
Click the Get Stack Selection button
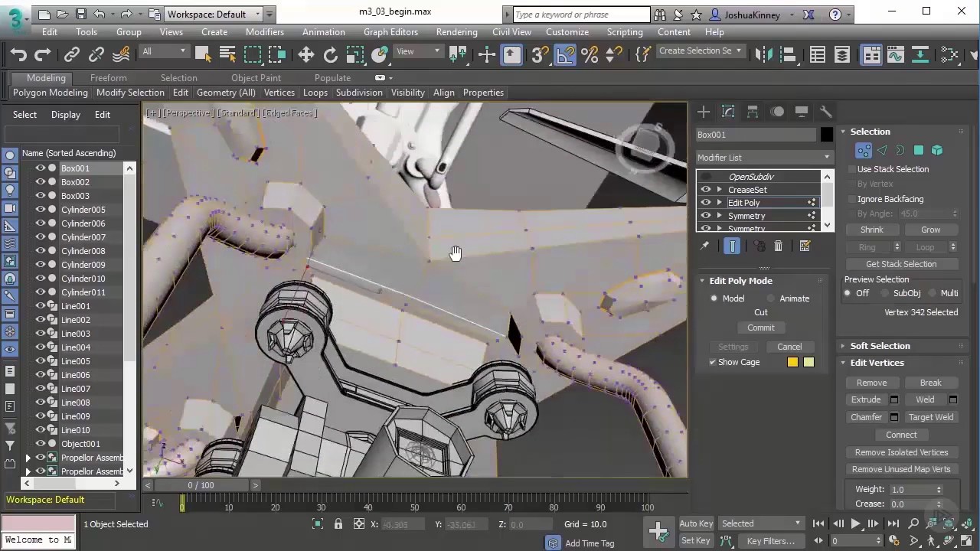click(901, 264)
